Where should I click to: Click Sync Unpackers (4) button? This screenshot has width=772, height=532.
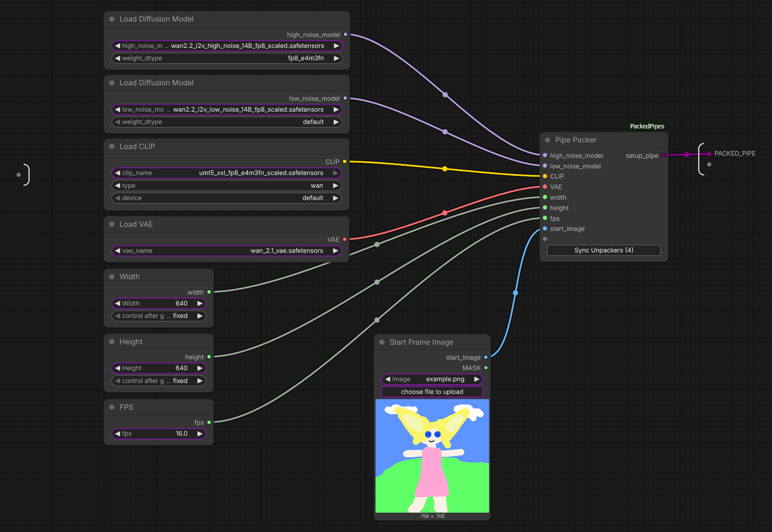coord(604,250)
